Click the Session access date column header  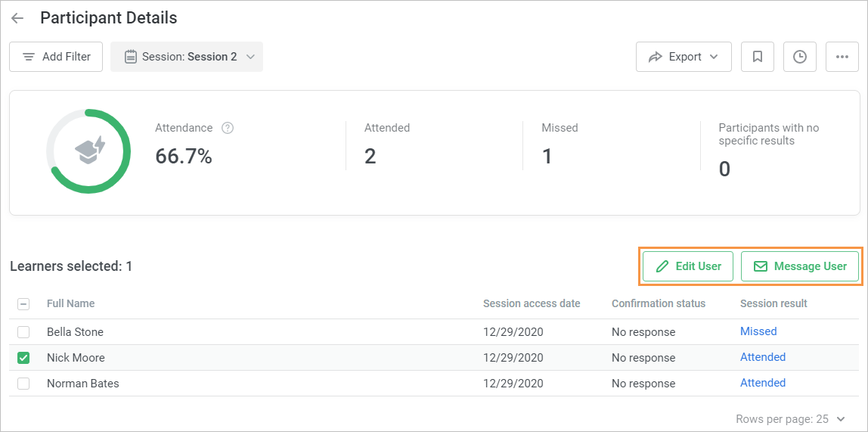click(532, 303)
